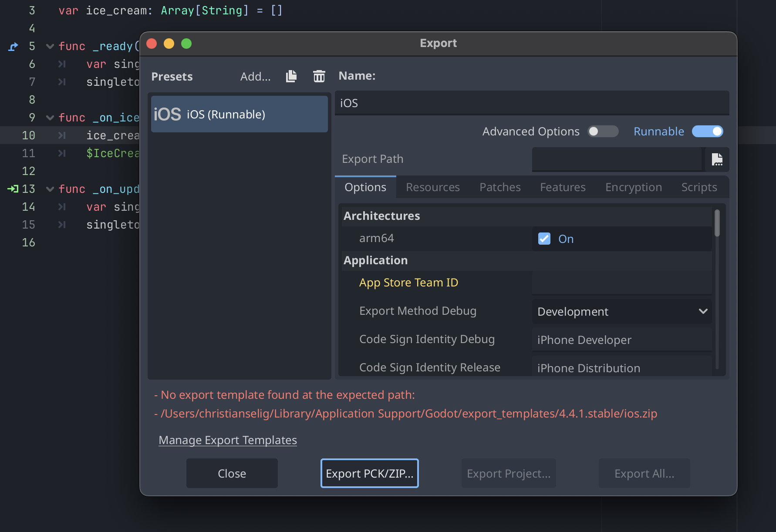This screenshot has height=532, width=776.
Task: Duplicate the selected preset via the copy icon
Action: pos(291,76)
